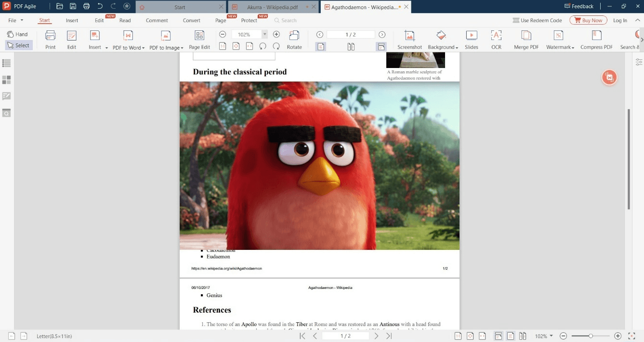The width and height of the screenshot is (644, 342).
Task: Toggle single page mode in status bar
Action: (511, 336)
